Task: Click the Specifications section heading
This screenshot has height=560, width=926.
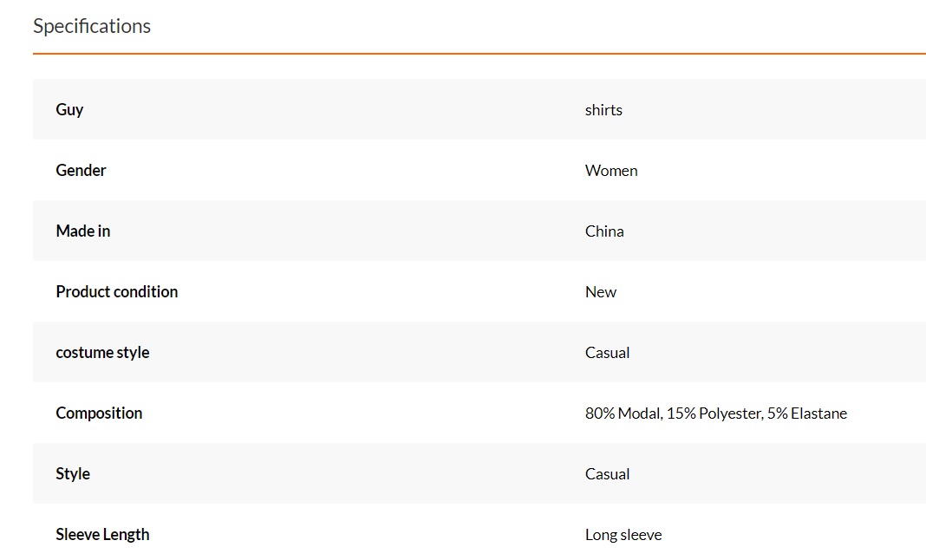Action: coord(92,27)
